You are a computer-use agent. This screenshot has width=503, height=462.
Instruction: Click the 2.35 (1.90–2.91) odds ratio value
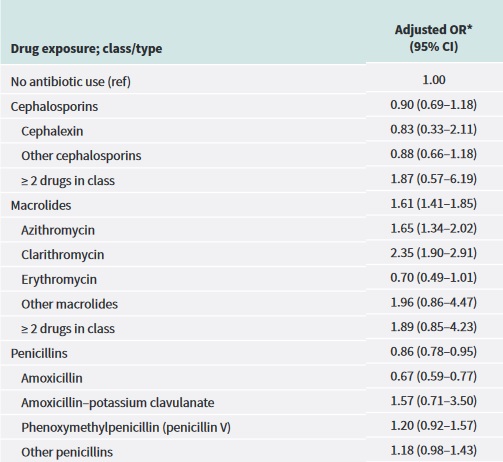point(434,253)
